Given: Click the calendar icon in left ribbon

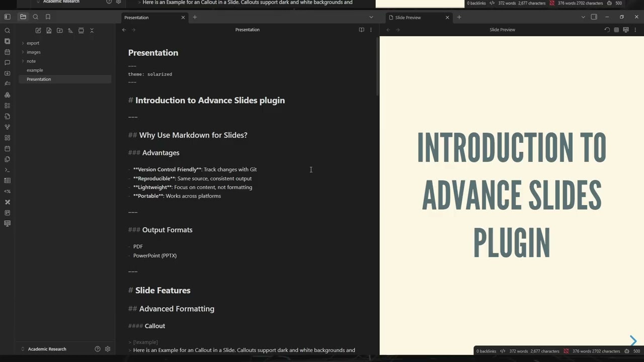Looking at the screenshot, I should tap(7, 52).
